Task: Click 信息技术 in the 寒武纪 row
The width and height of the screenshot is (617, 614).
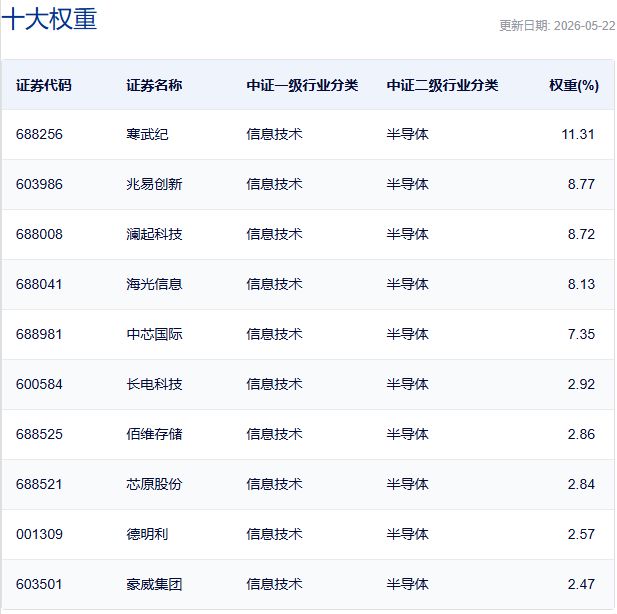Action: click(274, 134)
